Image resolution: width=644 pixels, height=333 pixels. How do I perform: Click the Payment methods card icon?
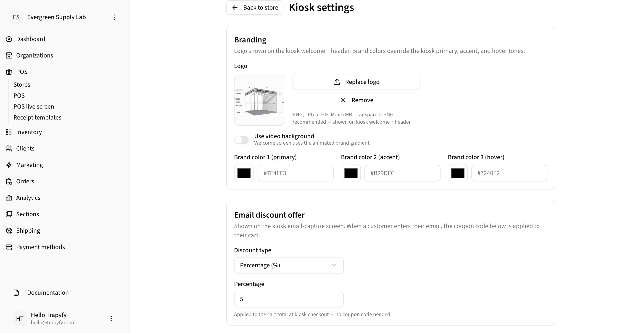point(9,247)
